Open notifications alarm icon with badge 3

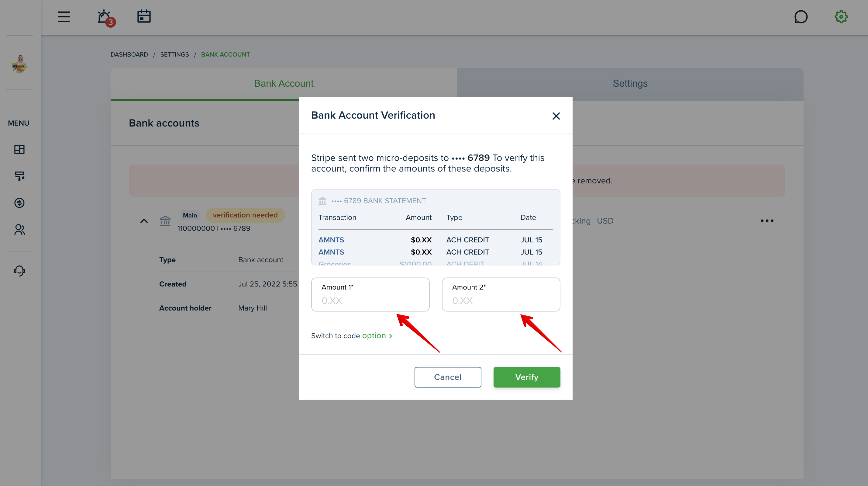106,18
